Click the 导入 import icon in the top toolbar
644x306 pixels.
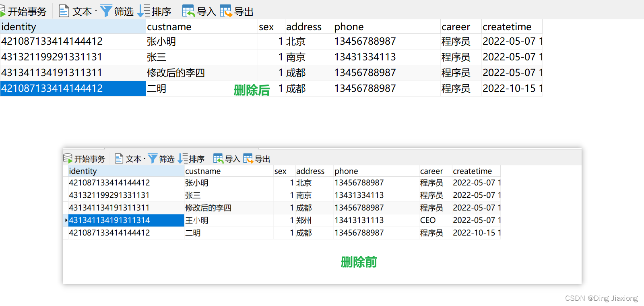pyautogui.click(x=188, y=11)
